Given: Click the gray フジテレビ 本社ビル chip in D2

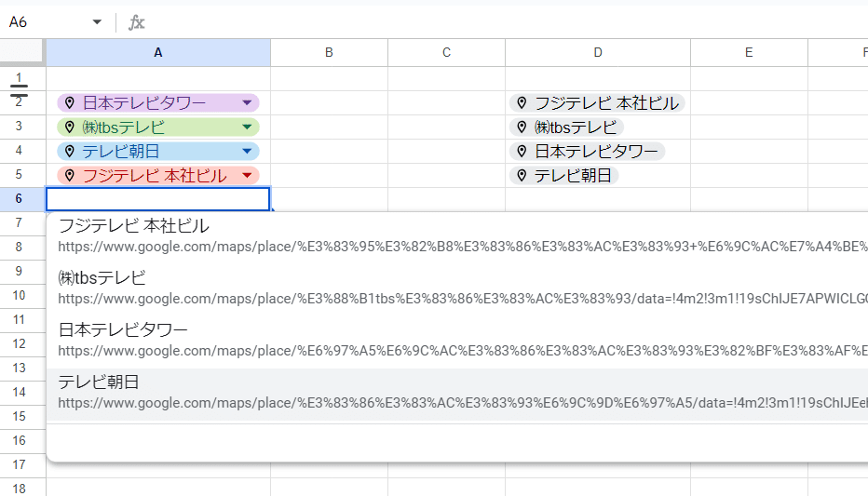Looking at the screenshot, I should (597, 103).
